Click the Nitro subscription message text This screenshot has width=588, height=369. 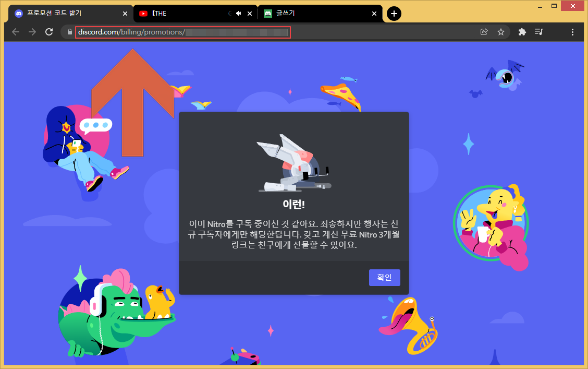[x=293, y=235]
